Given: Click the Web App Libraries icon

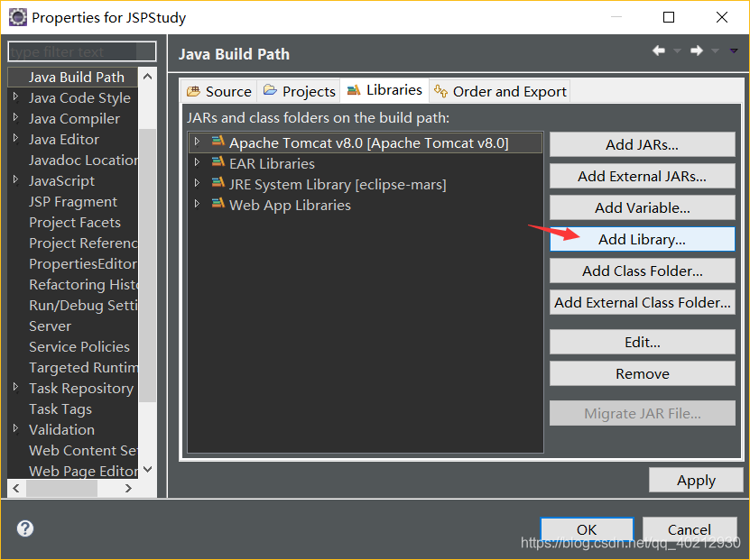Looking at the screenshot, I should pyautogui.click(x=218, y=204).
